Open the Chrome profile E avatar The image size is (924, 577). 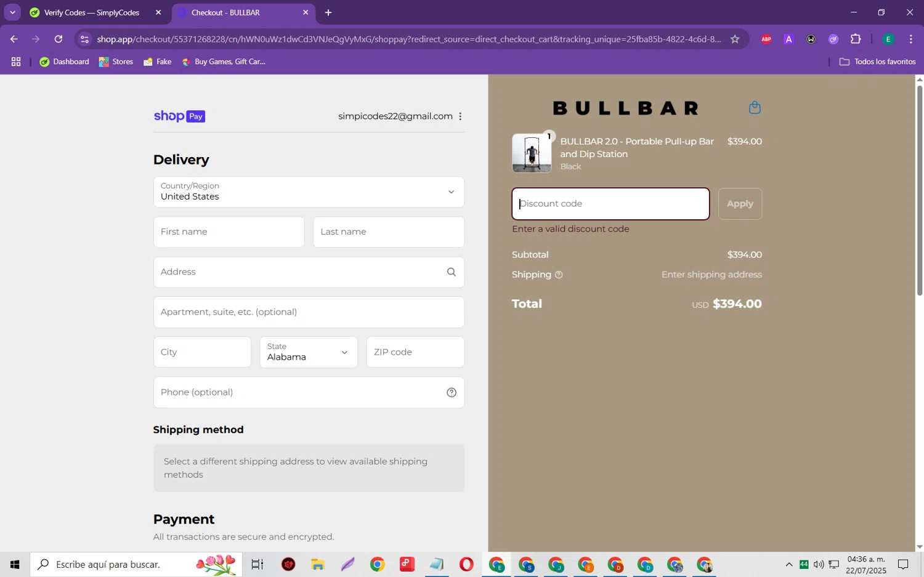pos(888,39)
